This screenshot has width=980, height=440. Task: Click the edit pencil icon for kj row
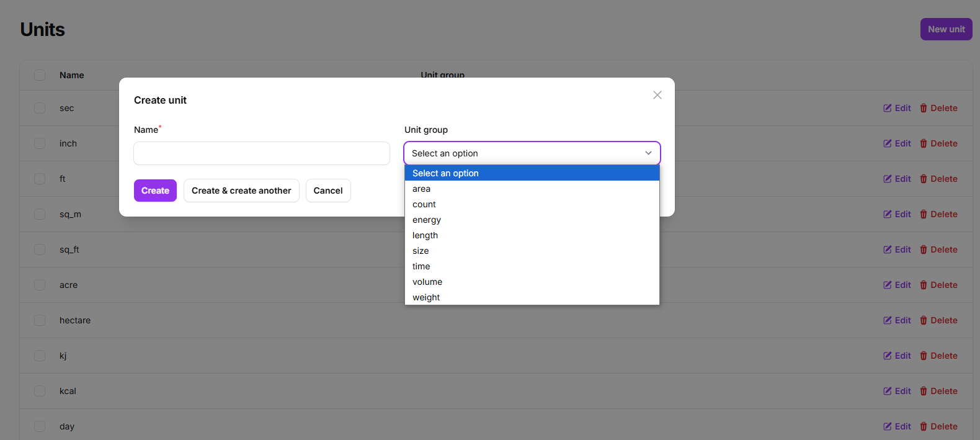[887, 356]
